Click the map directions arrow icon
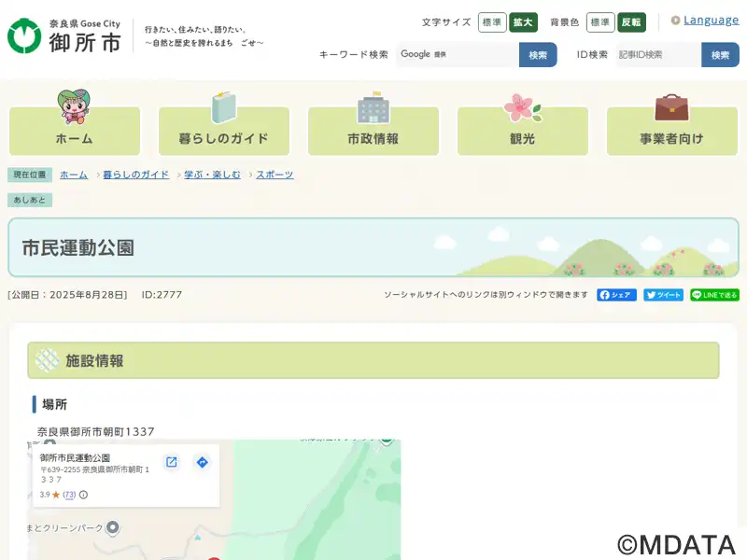This screenshot has width=747, height=560. point(202,462)
